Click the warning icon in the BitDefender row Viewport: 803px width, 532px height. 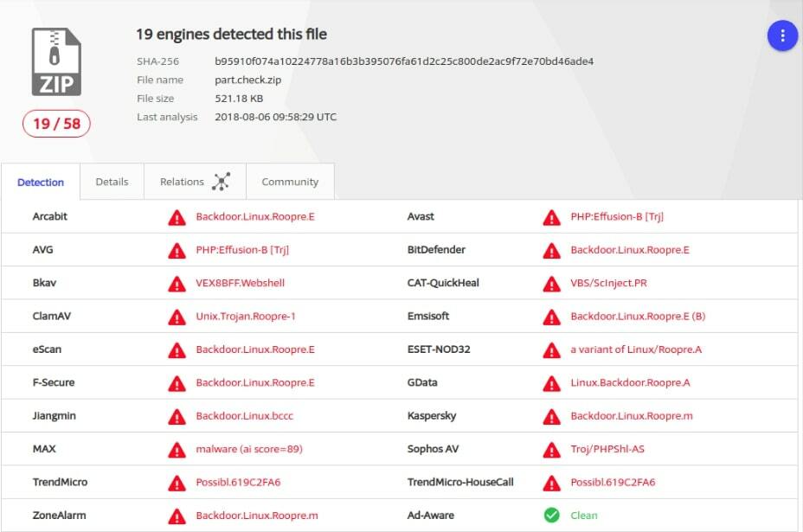(x=551, y=251)
